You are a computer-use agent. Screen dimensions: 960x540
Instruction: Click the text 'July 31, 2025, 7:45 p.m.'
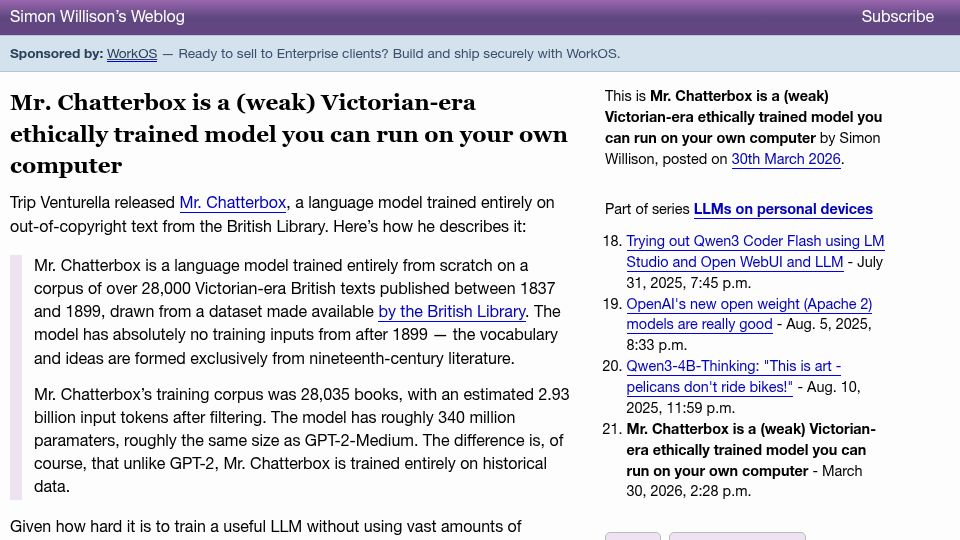pyautogui.click(x=754, y=272)
